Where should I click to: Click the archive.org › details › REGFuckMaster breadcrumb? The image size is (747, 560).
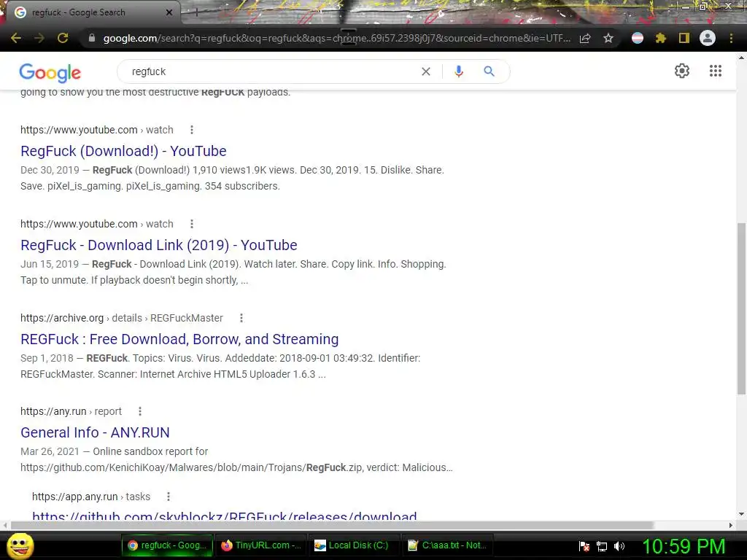coord(122,318)
